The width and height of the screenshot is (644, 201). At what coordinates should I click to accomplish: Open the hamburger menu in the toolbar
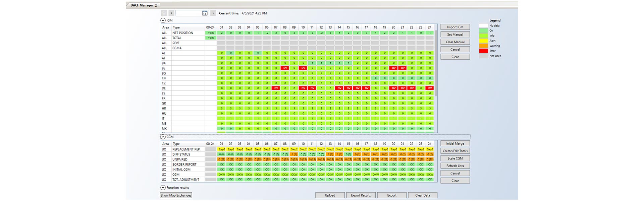pyautogui.click(x=164, y=13)
